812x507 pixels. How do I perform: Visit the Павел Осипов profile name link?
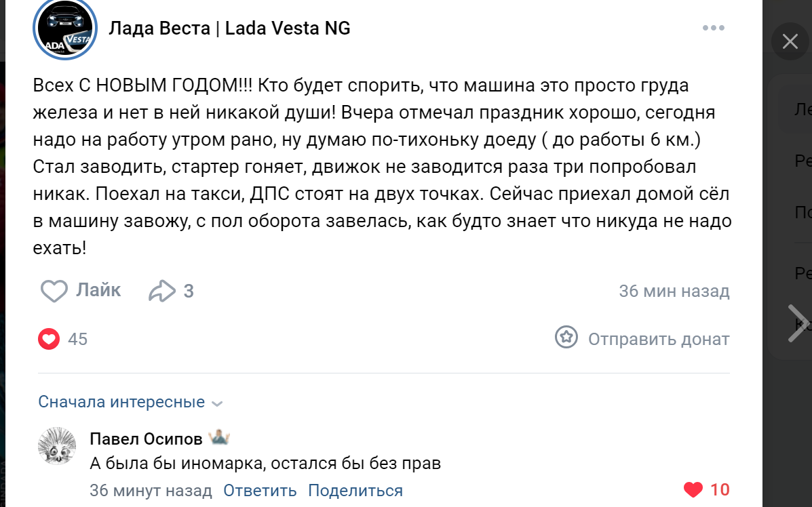click(146, 439)
